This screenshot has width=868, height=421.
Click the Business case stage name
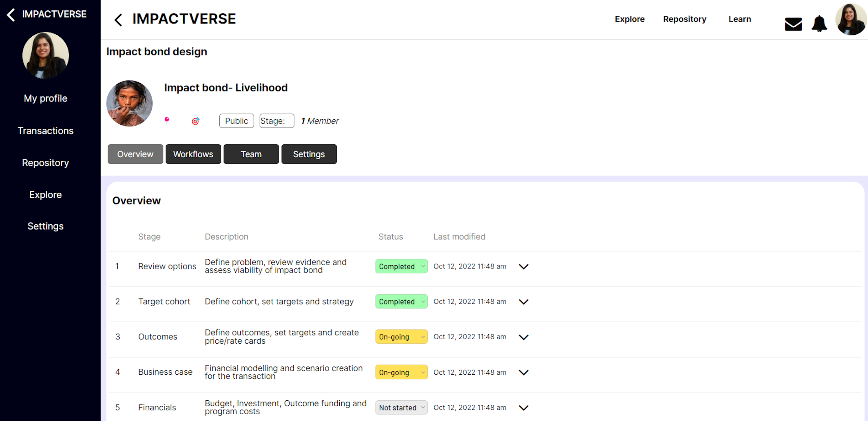click(x=165, y=372)
